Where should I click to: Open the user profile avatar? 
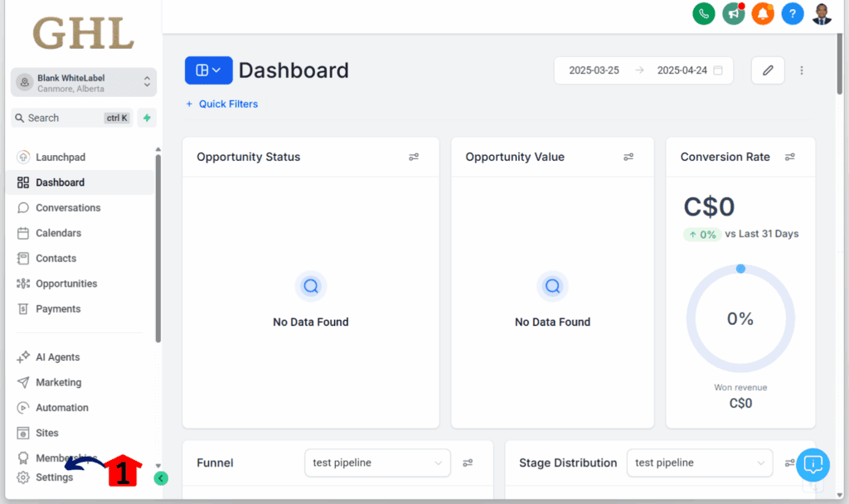(822, 13)
